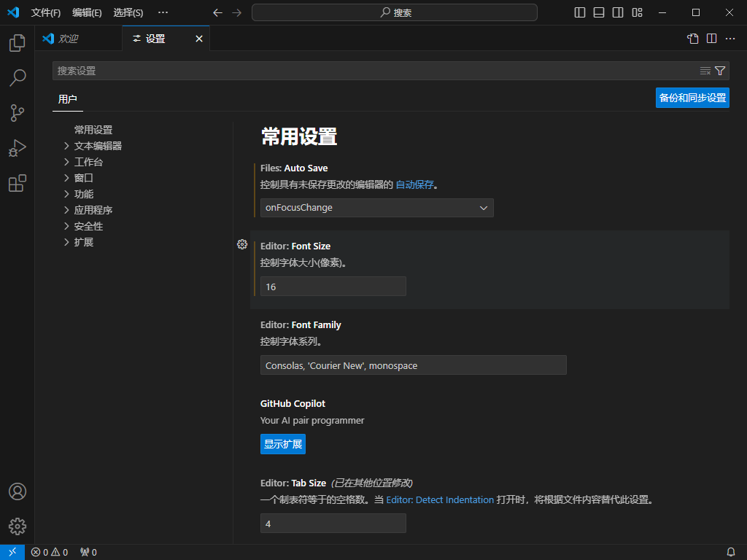This screenshot has width=747, height=560.
Task: Open the Source Control icon
Action: tap(18, 113)
